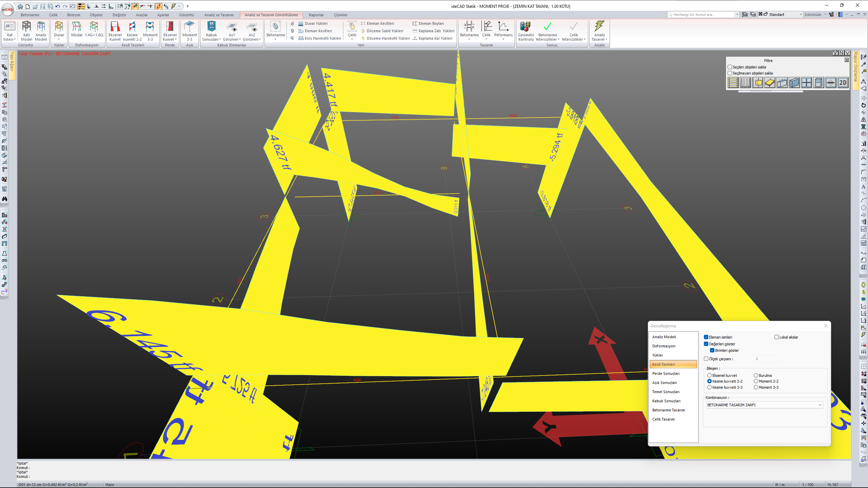Start Analiz Tasarım lightning icon
This screenshot has height=488, width=868.
click(x=599, y=26)
